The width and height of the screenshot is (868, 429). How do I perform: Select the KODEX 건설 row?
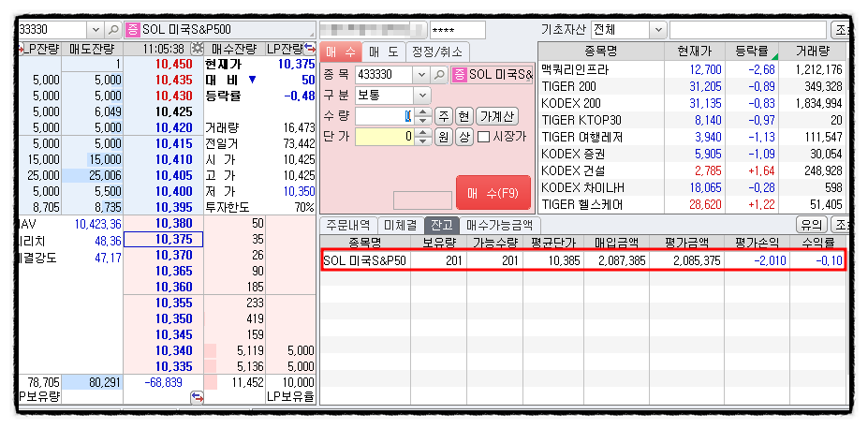point(692,171)
